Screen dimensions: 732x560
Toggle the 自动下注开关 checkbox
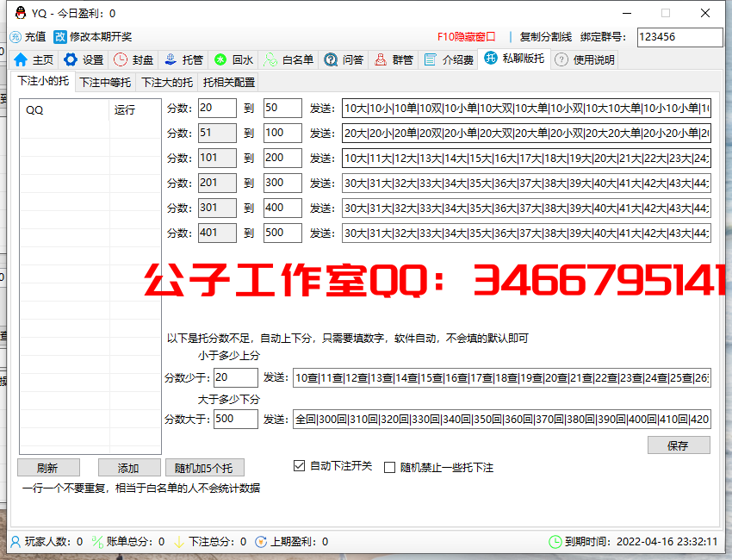(299, 465)
